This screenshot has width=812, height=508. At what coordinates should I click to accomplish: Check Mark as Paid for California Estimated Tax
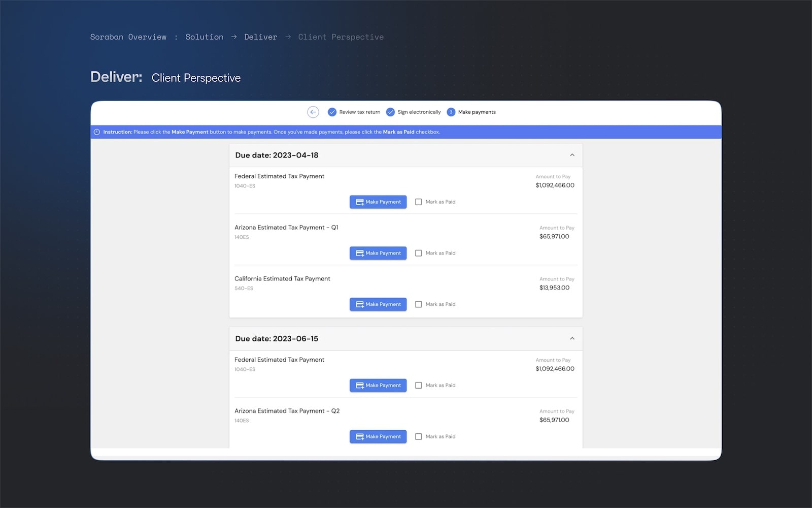point(419,304)
